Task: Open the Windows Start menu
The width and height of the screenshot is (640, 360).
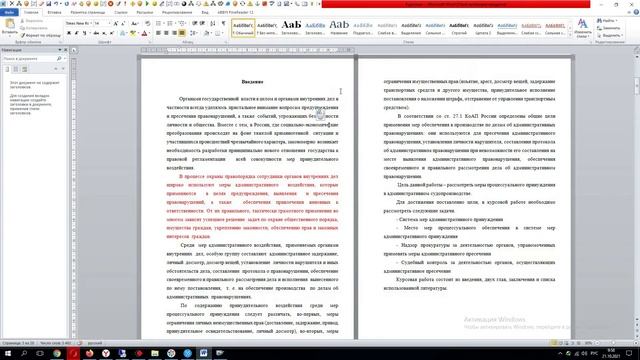Action: [8, 353]
